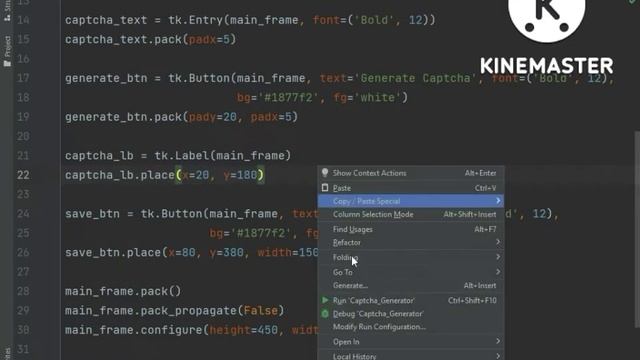Click the green Run arrow icon
This screenshot has width=640, height=360.
tap(325, 300)
